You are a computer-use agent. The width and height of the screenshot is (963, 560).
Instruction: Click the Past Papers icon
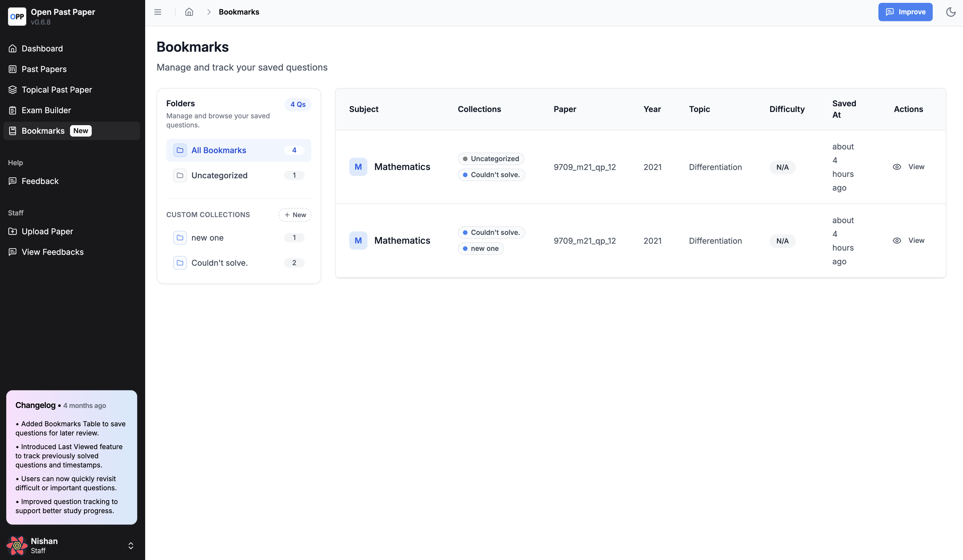pos(13,69)
